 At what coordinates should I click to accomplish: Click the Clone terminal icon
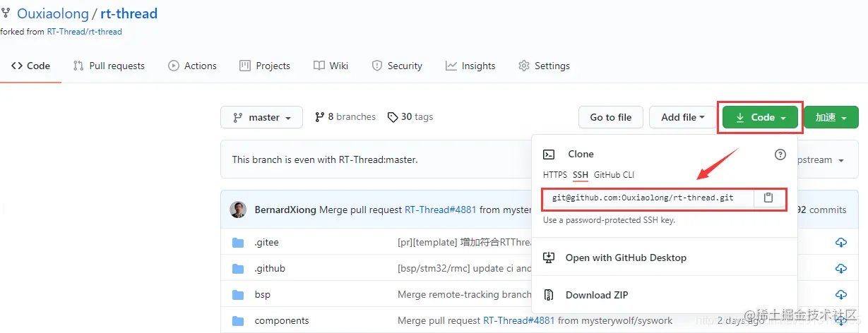tap(548, 155)
